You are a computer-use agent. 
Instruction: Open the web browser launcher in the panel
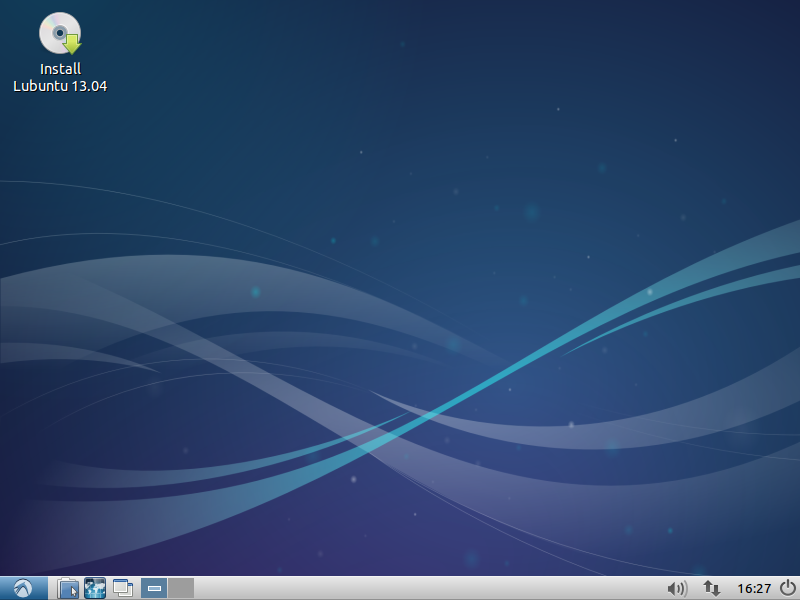95,589
